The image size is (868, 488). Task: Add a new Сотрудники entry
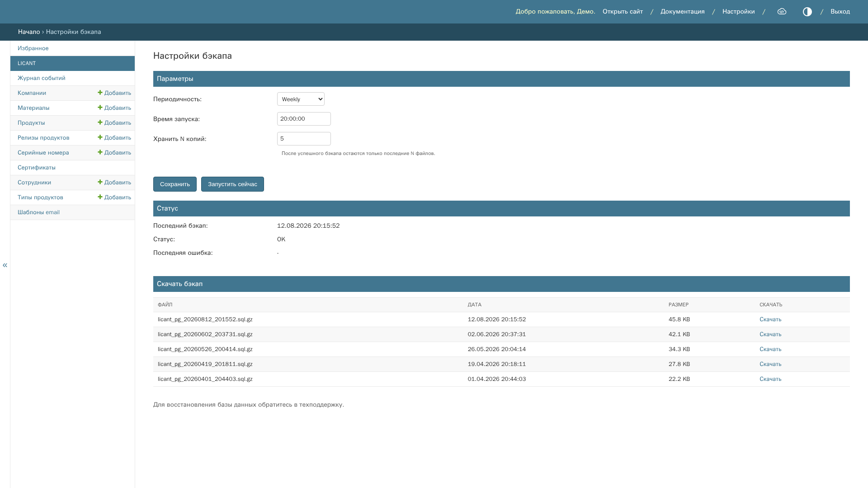114,183
